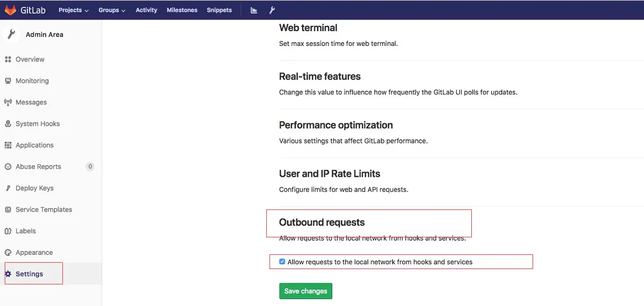Click the System Hooks icon
The height and width of the screenshot is (306, 644).
point(7,123)
